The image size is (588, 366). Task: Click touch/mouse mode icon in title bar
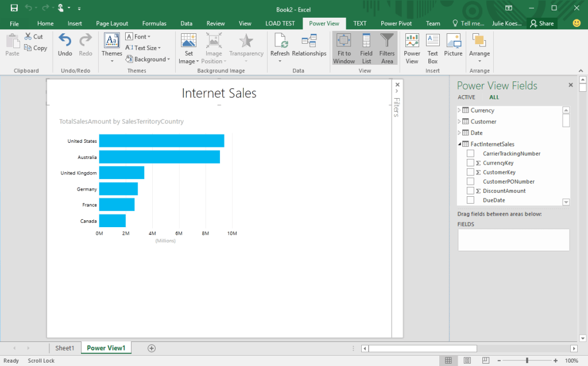point(61,8)
